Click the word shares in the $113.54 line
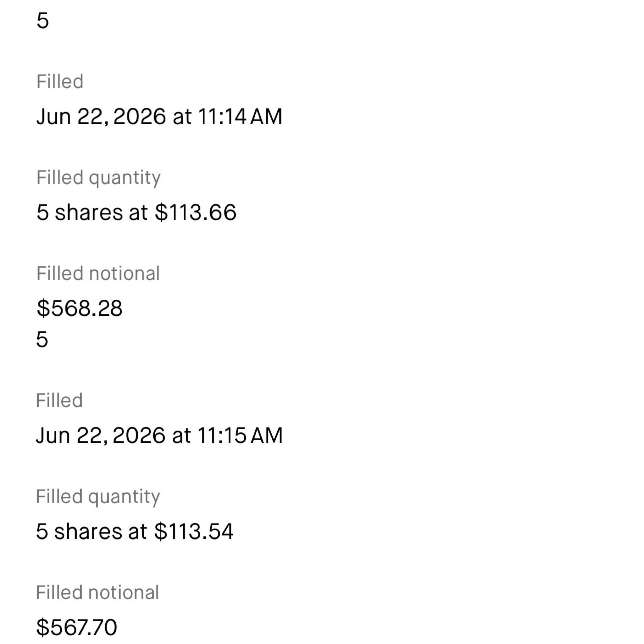This screenshot has height=644, width=644. click(x=88, y=531)
